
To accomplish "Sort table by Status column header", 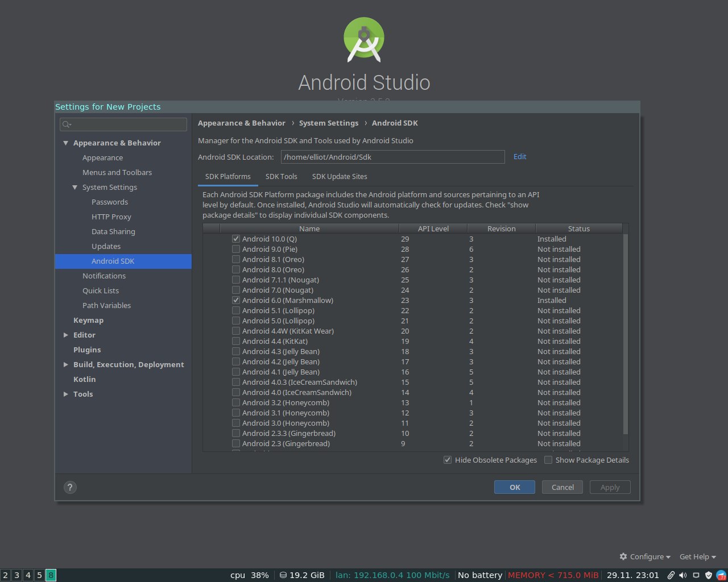I will click(x=579, y=228).
